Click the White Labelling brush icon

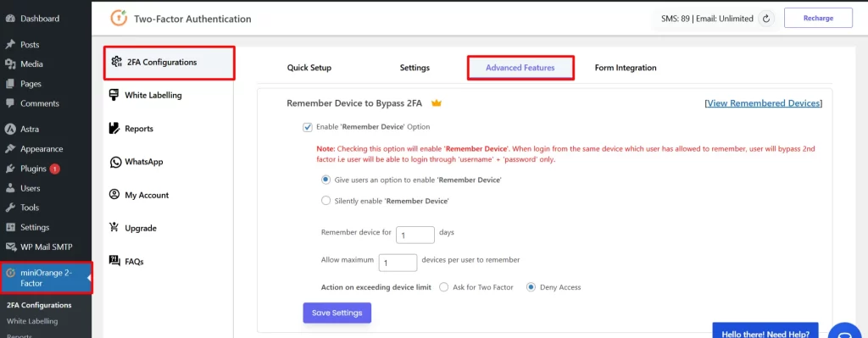click(x=114, y=95)
